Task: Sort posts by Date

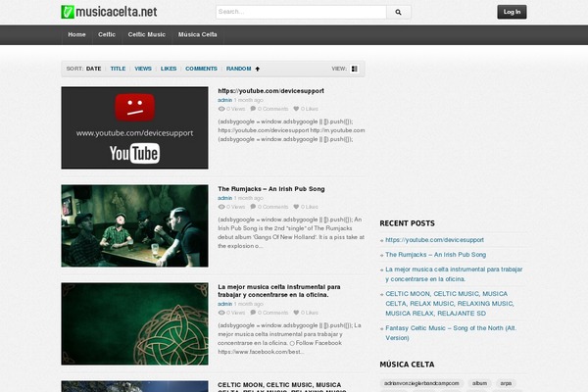Action: (x=94, y=69)
